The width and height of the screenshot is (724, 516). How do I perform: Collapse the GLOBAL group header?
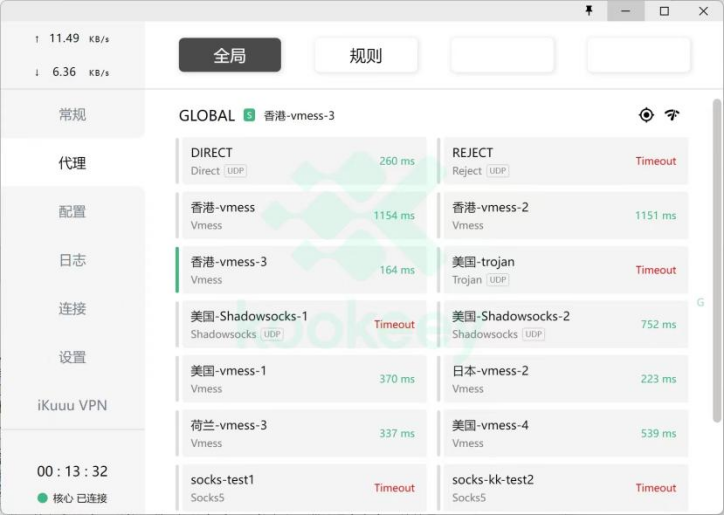coord(207,115)
